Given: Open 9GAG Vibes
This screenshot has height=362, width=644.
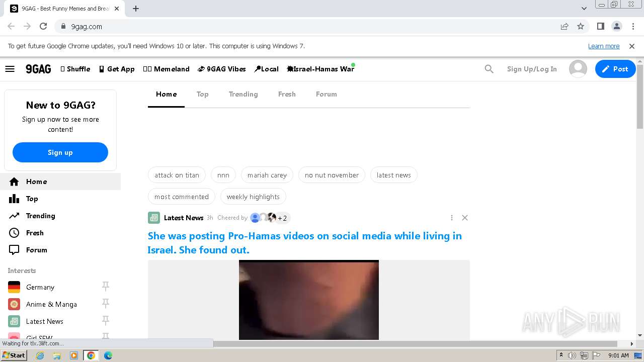Looking at the screenshot, I should pos(222,69).
